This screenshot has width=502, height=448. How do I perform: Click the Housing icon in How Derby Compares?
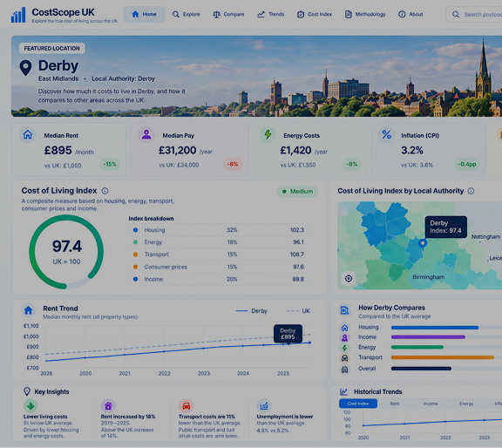point(344,327)
